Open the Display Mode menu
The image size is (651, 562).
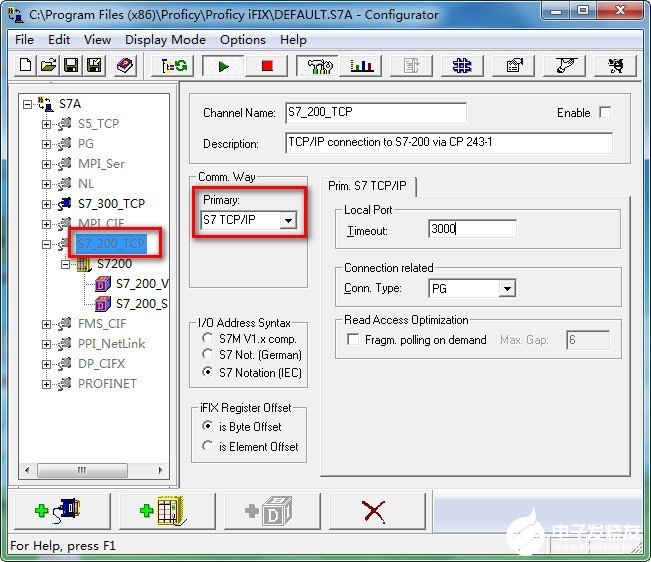[165, 40]
